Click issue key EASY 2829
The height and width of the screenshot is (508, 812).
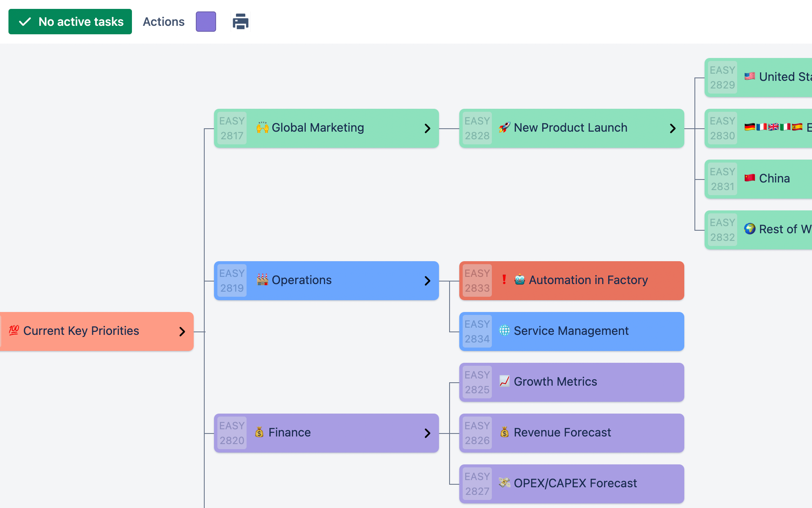722,77
